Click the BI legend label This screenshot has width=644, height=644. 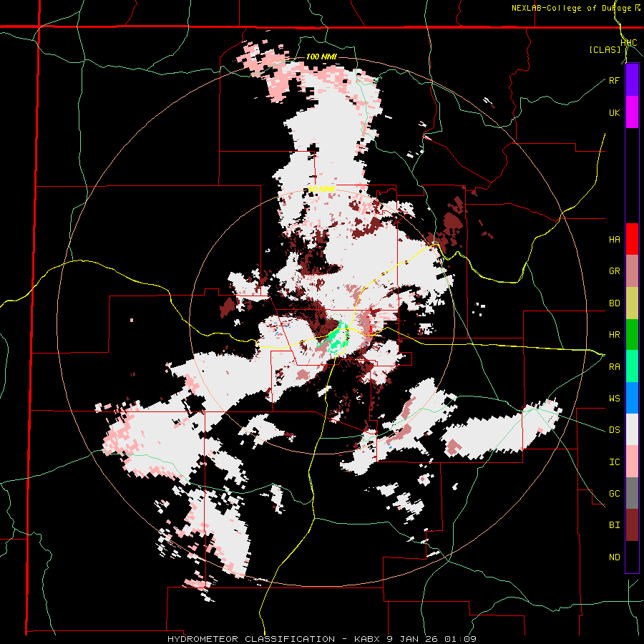pyautogui.click(x=614, y=525)
